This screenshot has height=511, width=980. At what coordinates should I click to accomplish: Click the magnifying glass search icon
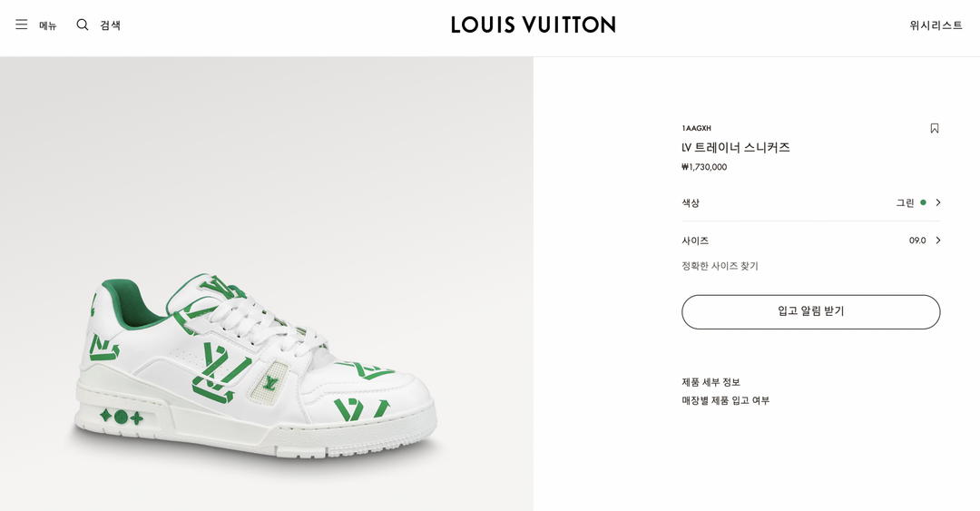click(83, 25)
